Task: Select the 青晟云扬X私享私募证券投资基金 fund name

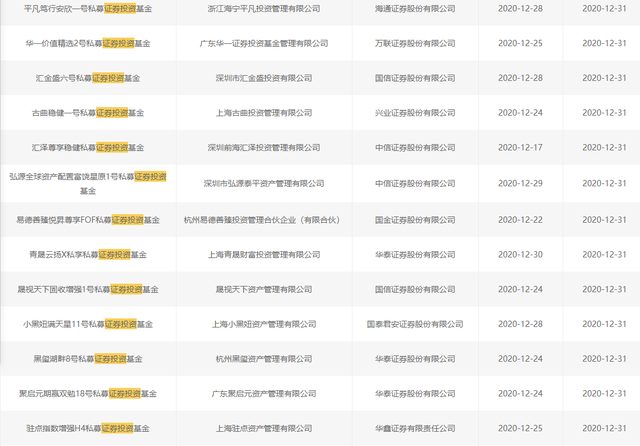Action: (x=88, y=255)
